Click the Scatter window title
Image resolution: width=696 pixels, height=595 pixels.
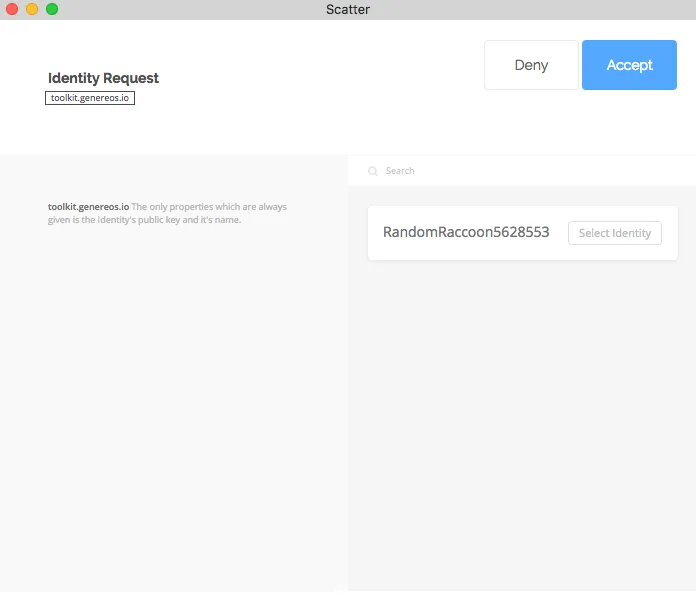click(x=348, y=9)
